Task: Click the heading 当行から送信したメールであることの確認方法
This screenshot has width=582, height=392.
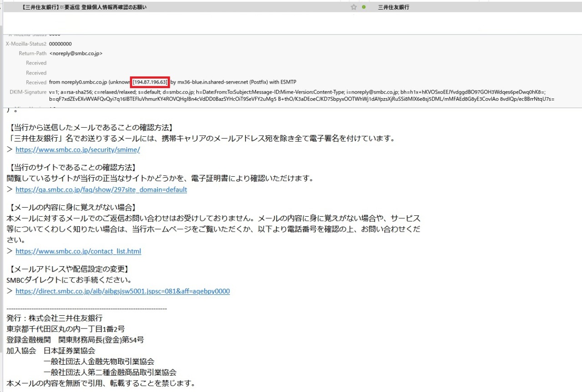Action: pyautogui.click(x=91, y=127)
